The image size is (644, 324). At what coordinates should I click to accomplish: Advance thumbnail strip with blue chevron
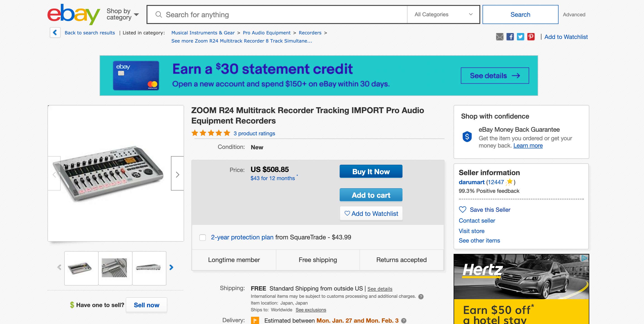click(171, 267)
